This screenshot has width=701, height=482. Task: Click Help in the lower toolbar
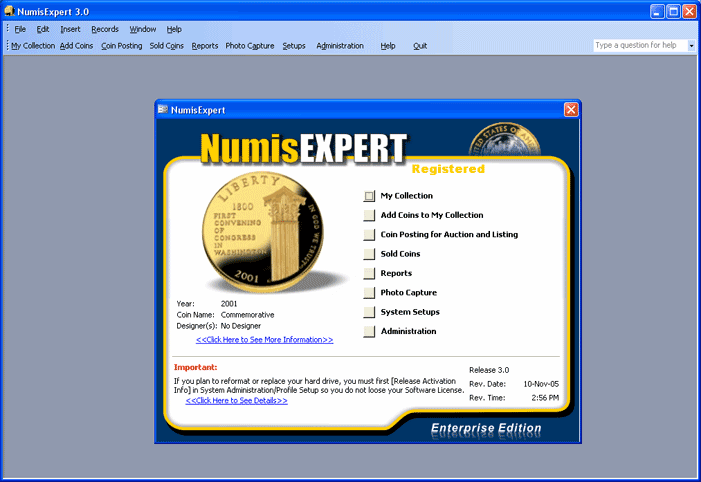coord(388,46)
